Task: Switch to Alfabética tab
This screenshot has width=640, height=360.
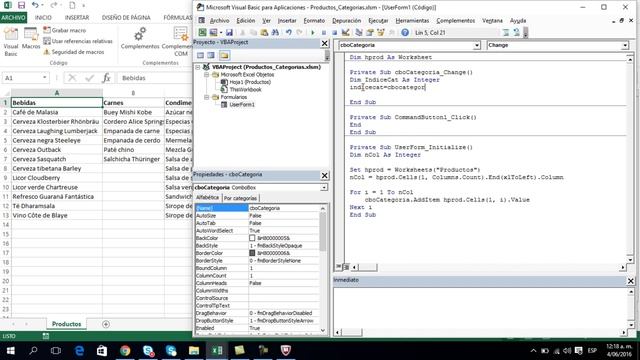Action: click(207, 198)
